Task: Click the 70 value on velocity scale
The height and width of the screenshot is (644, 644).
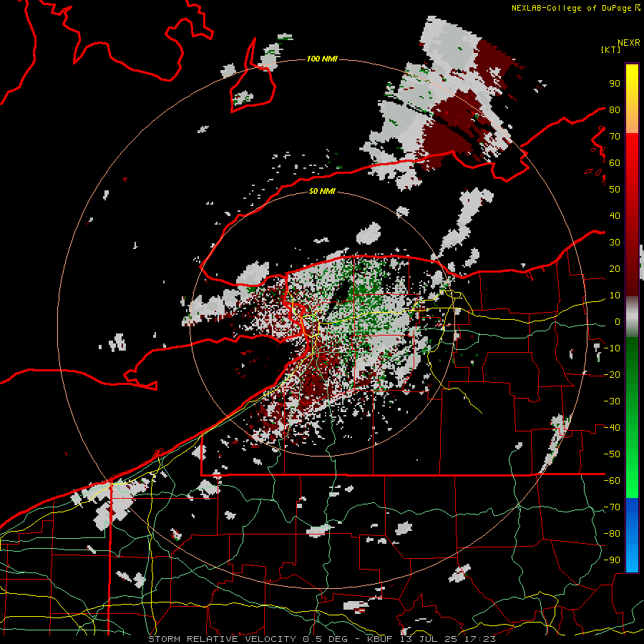Action: pyautogui.click(x=615, y=137)
